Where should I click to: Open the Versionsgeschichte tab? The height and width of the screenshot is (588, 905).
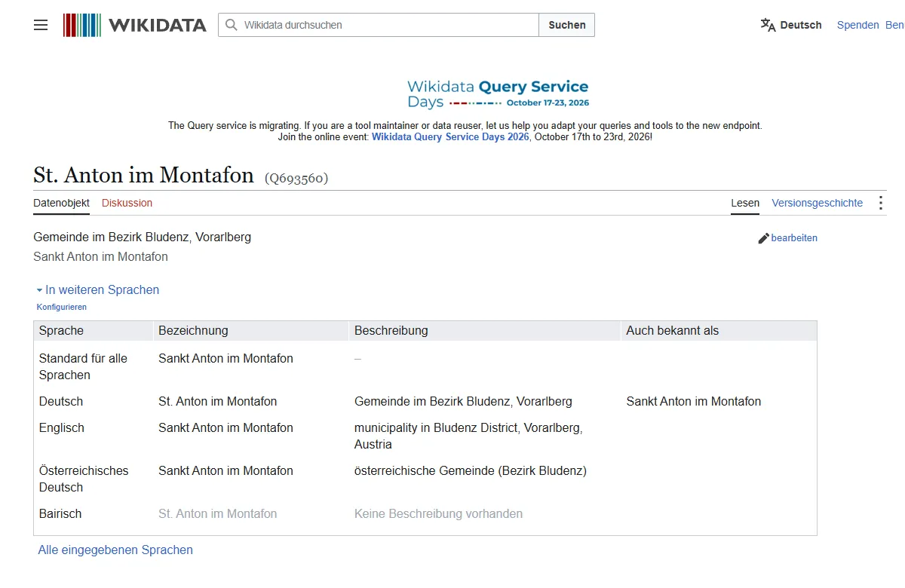(x=817, y=203)
